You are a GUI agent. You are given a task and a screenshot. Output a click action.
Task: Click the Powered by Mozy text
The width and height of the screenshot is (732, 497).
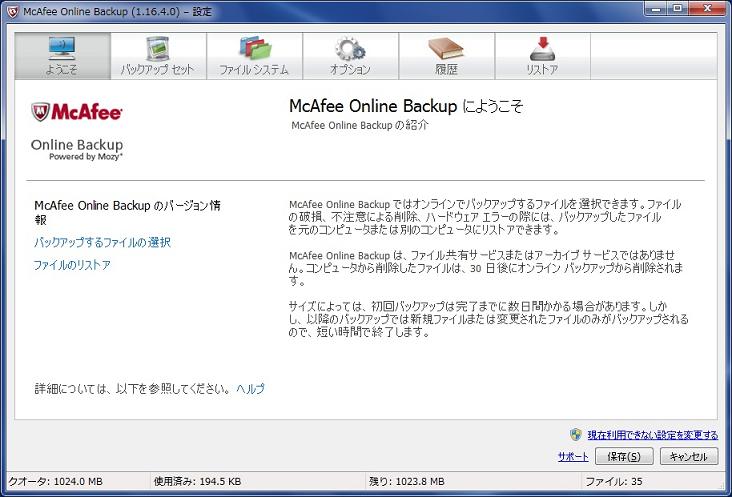pos(86,157)
